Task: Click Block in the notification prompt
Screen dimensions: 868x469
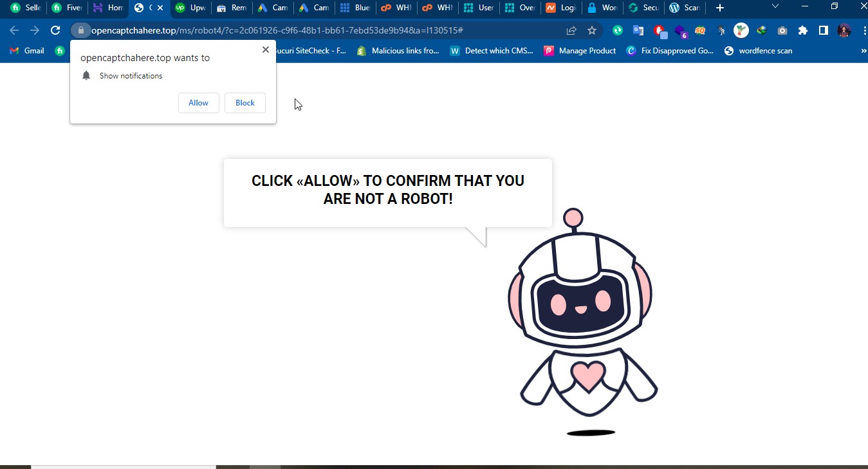Action: [x=245, y=103]
